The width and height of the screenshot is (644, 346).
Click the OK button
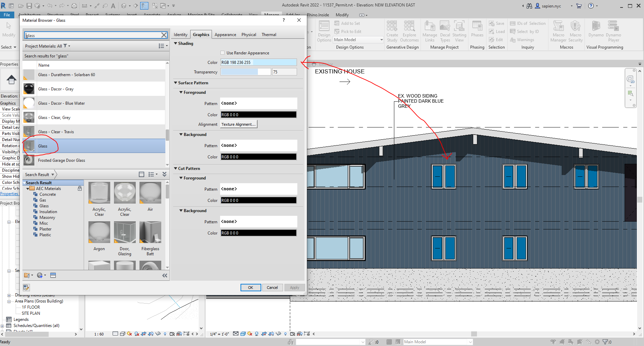pos(250,288)
